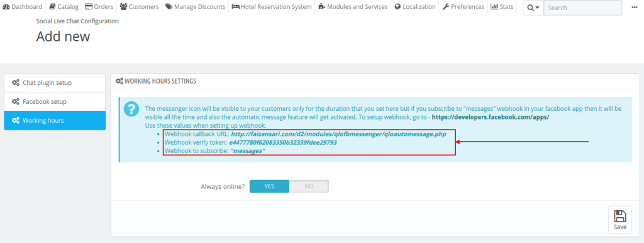Open the Hotel Reservation System menu
The width and height of the screenshot is (644, 243).
pyautogui.click(x=272, y=6)
